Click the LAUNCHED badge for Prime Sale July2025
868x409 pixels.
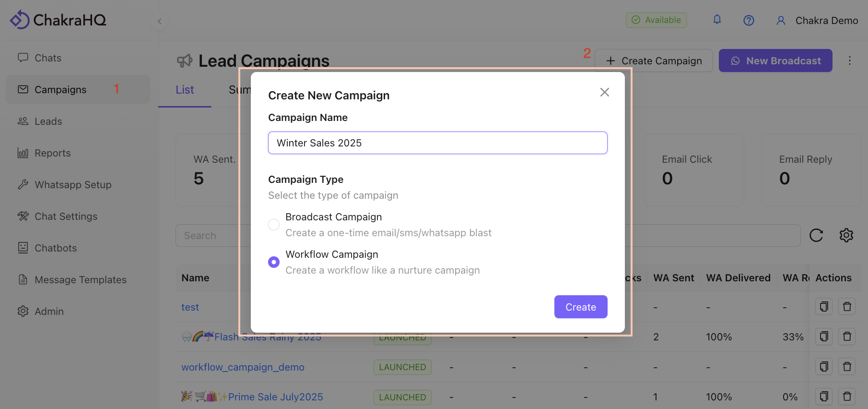click(402, 397)
